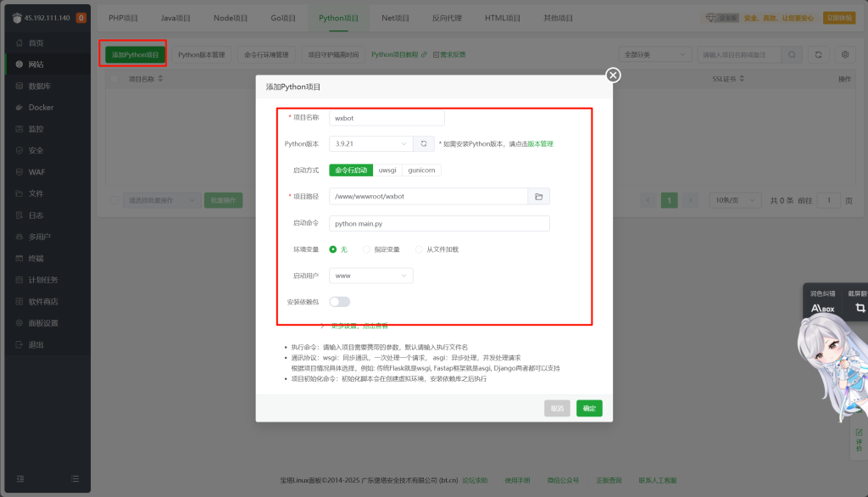
Task: Click the 确定 confirm button
Action: click(x=588, y=407)
